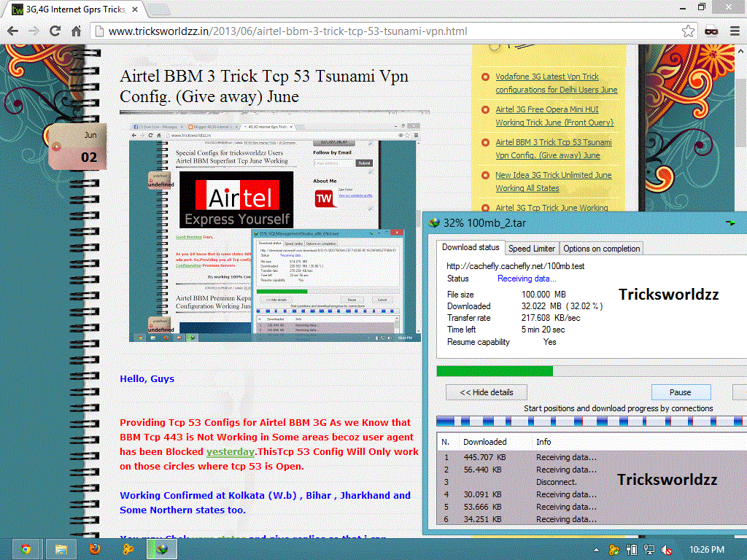
Task: Select connection 2 row with 56.440 KB
Action: [x=592, y=470]
